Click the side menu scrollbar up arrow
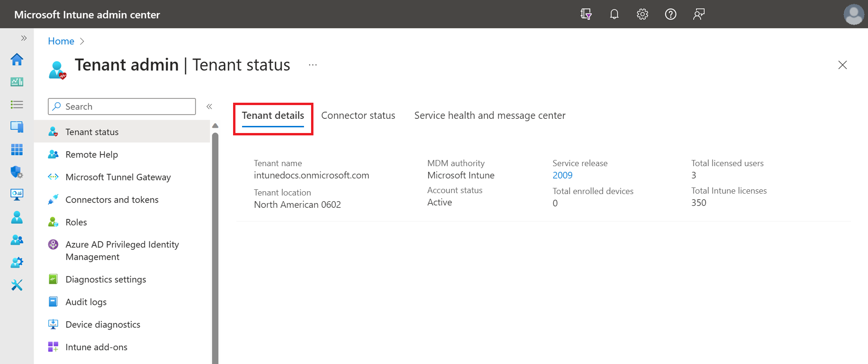 [215, 126]
